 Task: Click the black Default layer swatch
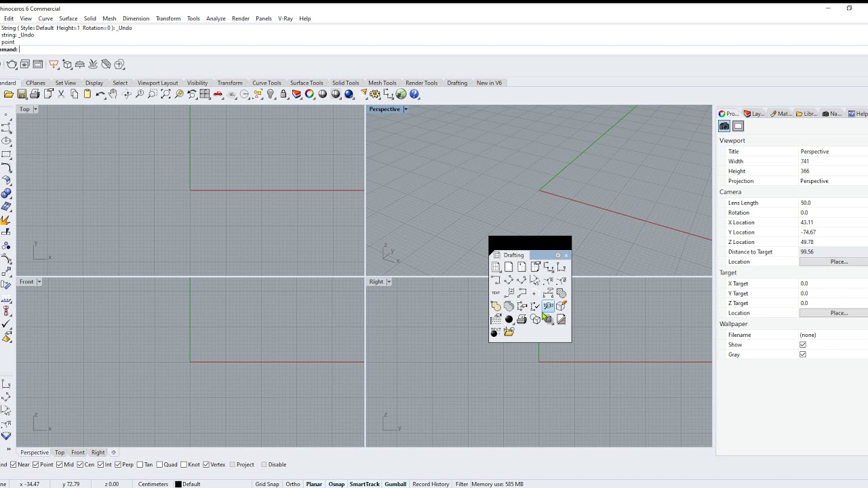point(178,484)
